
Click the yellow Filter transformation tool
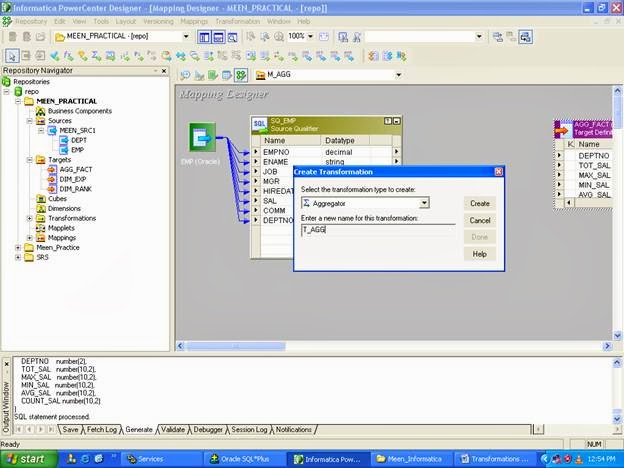(x=83, y=56)
